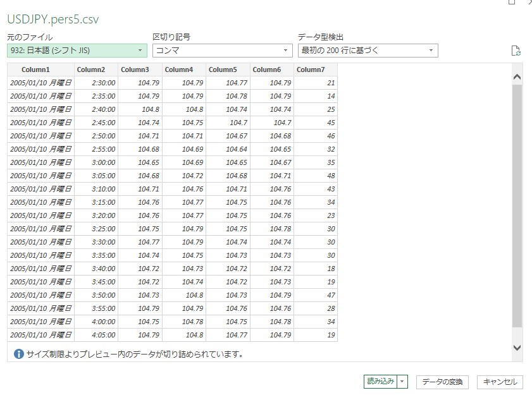Click Column7 value 43 in 3:10:00 row
Screen dimensions: 532x400
[316, 189]
